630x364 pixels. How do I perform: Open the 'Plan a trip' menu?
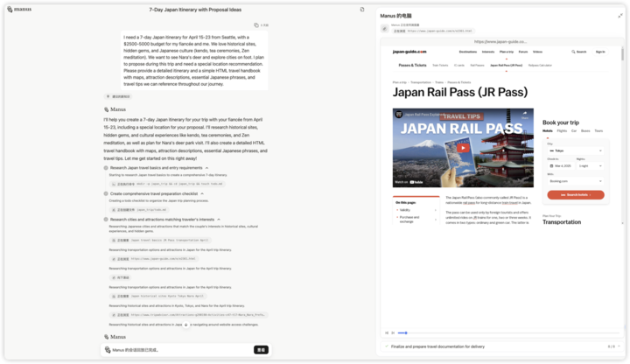tap(507, 52)
